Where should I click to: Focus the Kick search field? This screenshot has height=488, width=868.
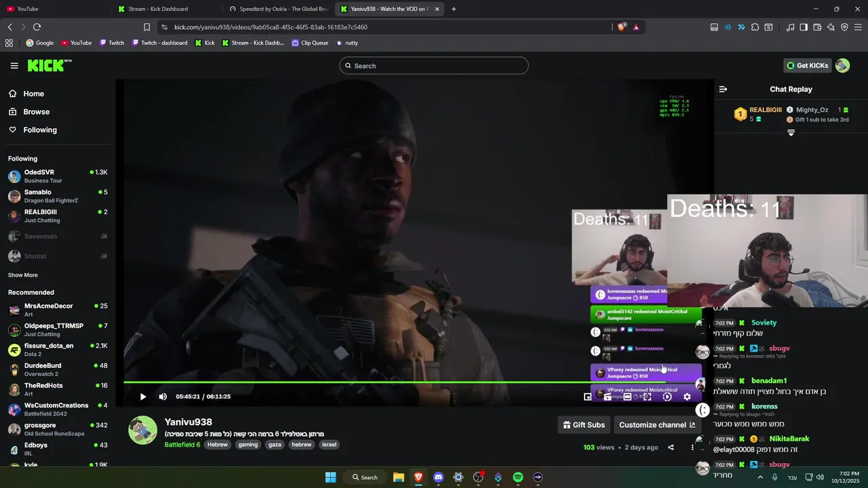tap(434, 66)
